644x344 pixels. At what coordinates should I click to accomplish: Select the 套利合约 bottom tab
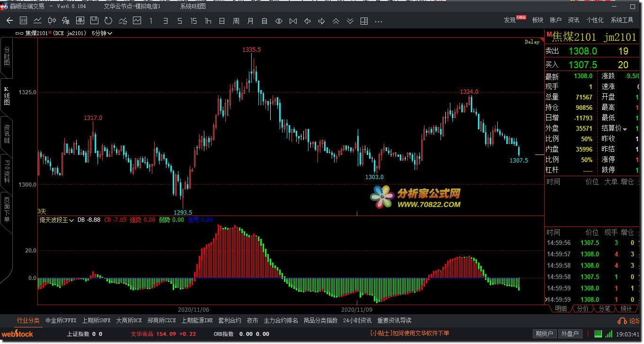[x=229, y=321]
